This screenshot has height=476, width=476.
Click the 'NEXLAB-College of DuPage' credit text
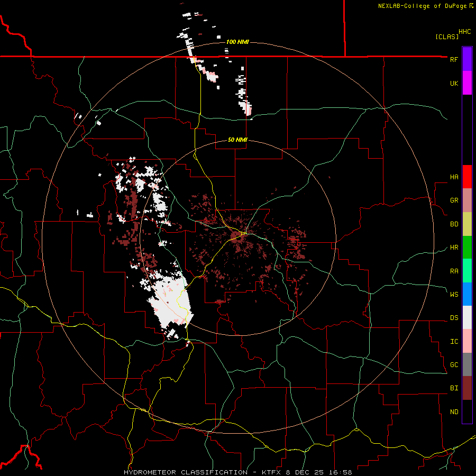[423, 6]
